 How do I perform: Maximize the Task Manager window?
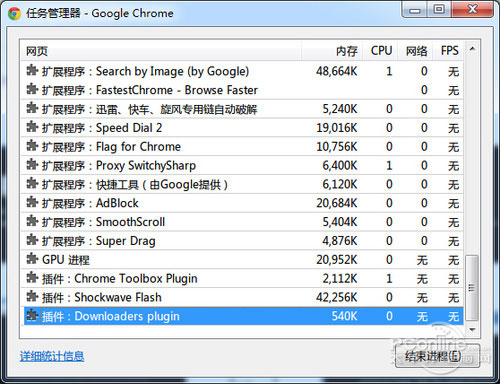point(439,9)
